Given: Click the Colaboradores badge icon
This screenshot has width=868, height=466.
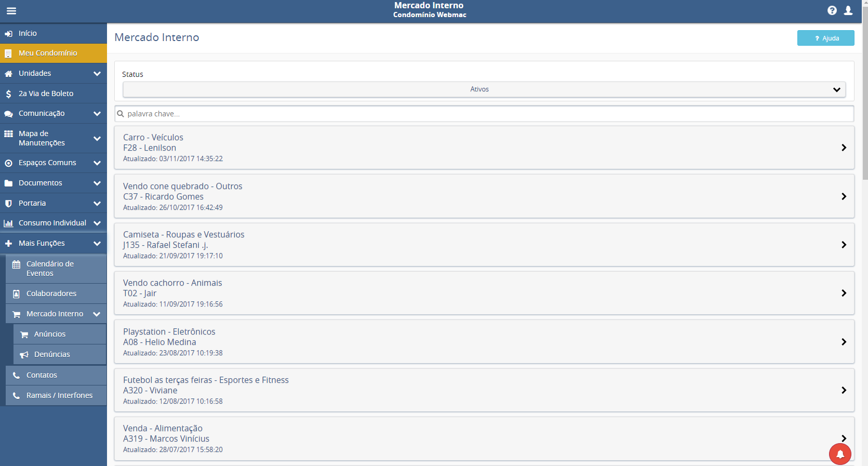Looking at the screenshot, I should [16, 294].
